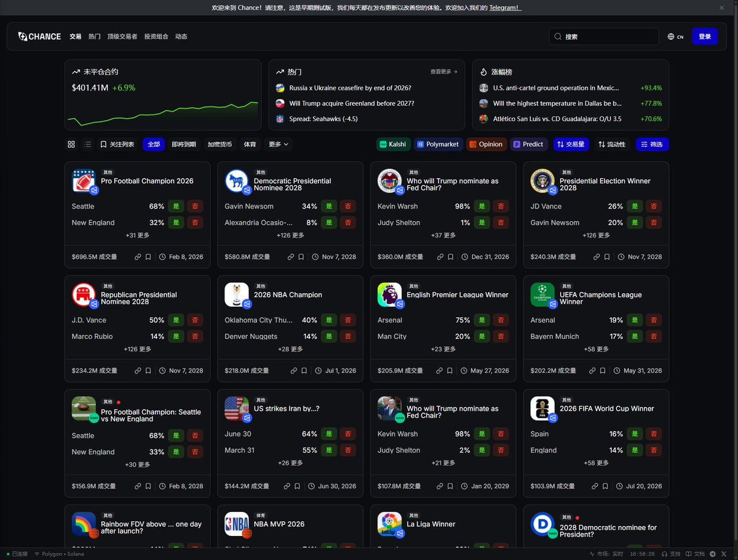Bookmark Pro Football Champion 2026 market

click(148, 257)
